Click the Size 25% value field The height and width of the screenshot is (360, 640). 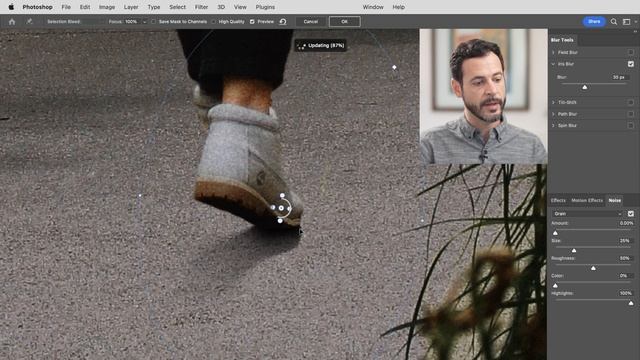point(626,241)
